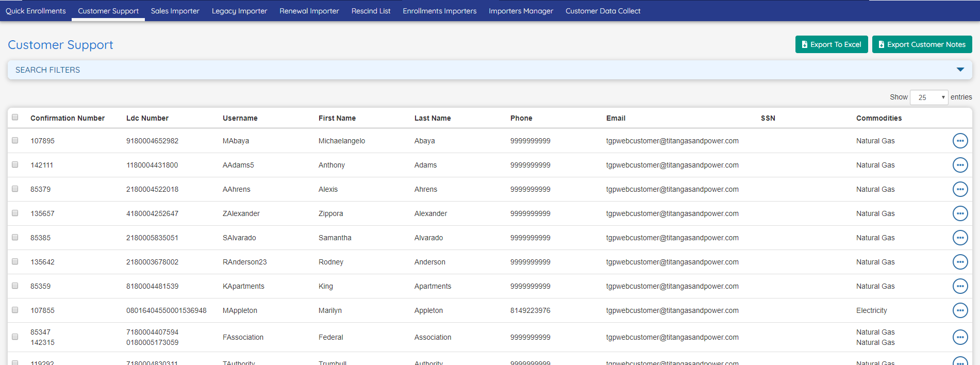Click phone number 8149223976
This screenshot has width=980, height=365.
(x=530, y=310)
